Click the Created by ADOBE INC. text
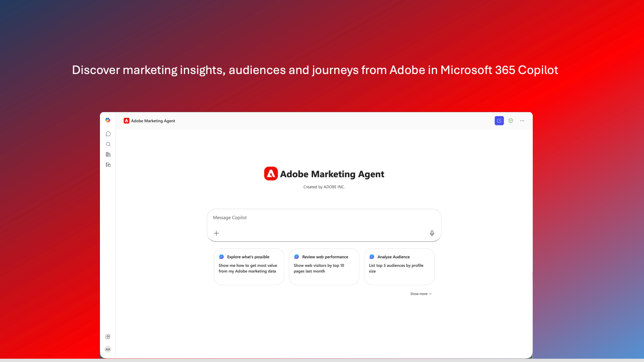The width and height of the screenshot is (644, 362). pos(324,187)
